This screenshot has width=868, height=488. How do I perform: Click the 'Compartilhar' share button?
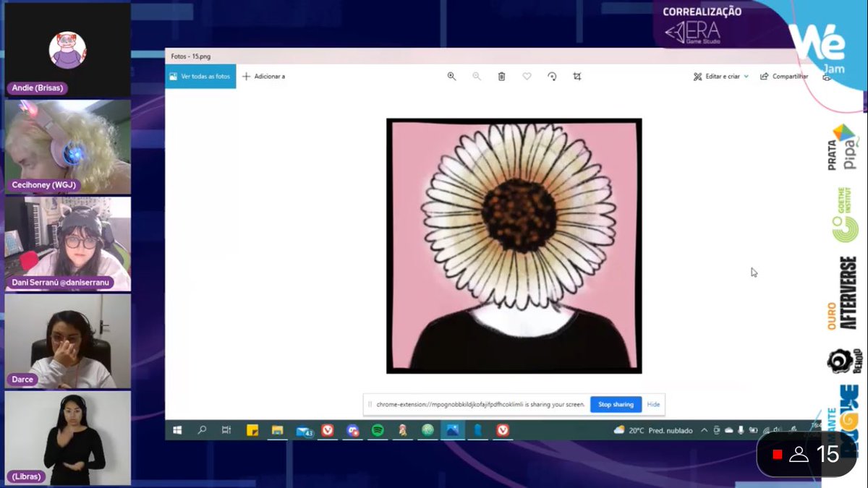pyautogui.click(x=784, y=76)
